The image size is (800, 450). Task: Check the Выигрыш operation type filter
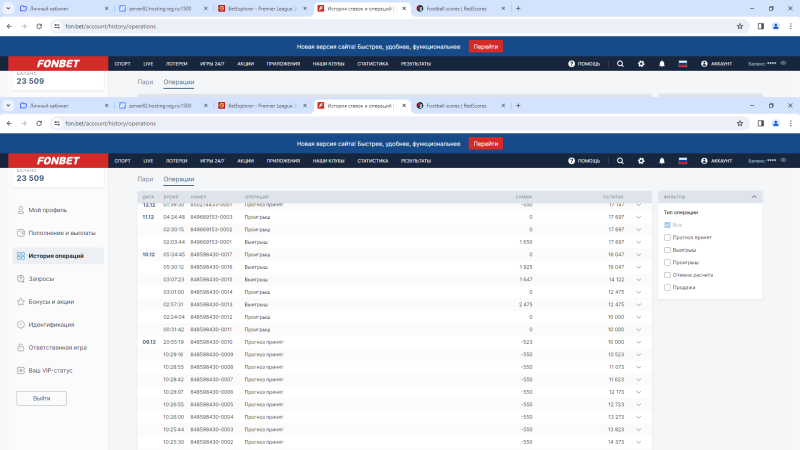[668, 250]
